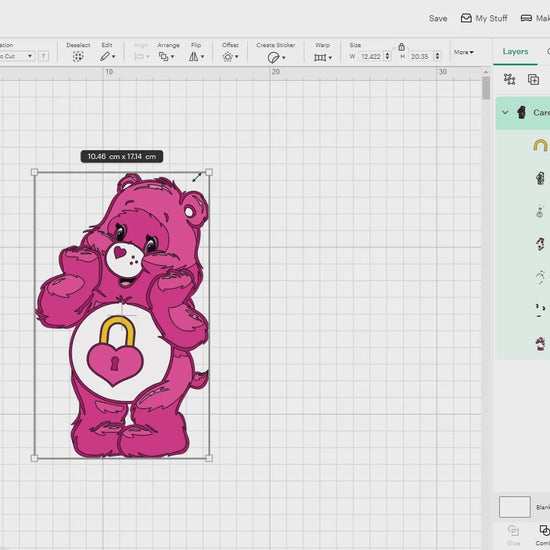Select the fifth layer thumbnail in the Care Bear group
The image size is (550, 550).
point(540,277)
